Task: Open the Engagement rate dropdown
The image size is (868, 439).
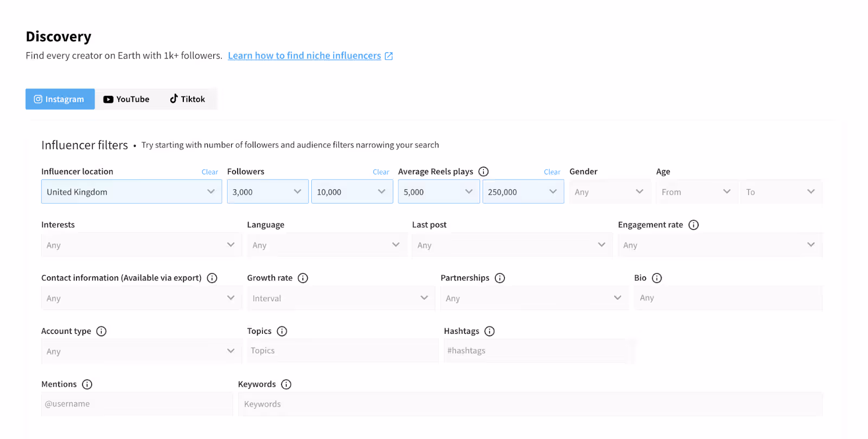Action: coord(720,245)
